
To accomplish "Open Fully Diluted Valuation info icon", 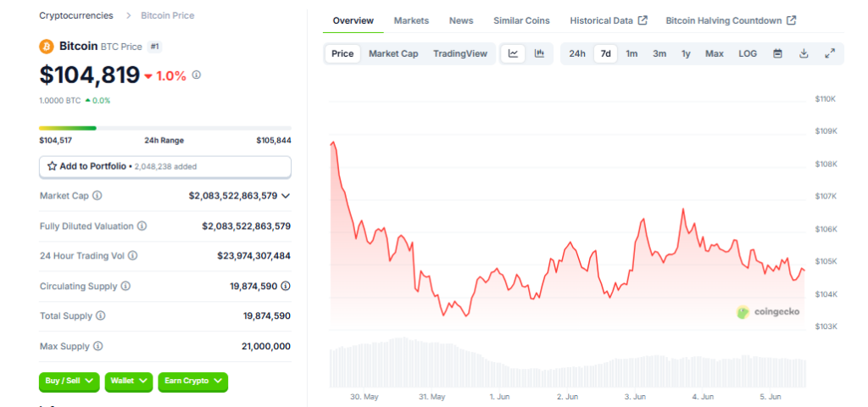I will pyautogui.click(x=142, y=226).
